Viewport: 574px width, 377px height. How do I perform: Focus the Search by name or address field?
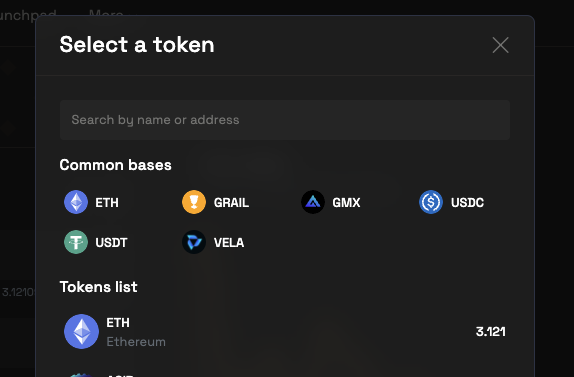tap(285, 120)
